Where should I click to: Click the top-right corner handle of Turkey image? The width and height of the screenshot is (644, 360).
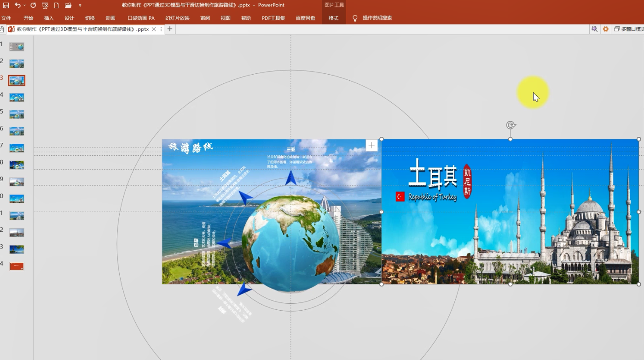pos(638,139)
